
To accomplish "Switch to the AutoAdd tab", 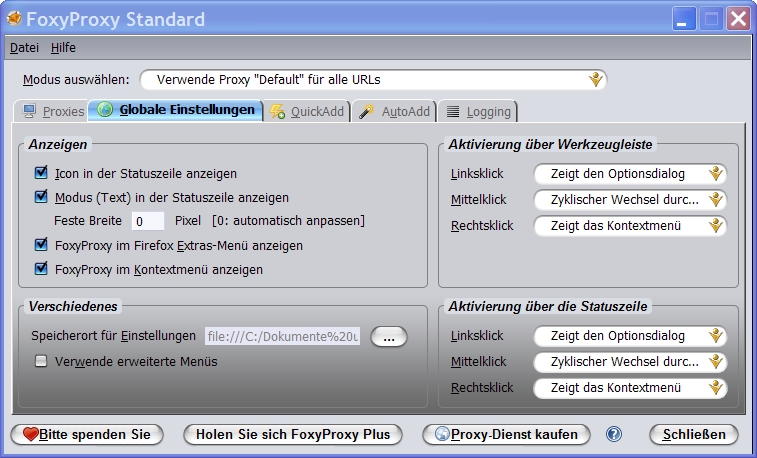I will (x=394, y=111).
